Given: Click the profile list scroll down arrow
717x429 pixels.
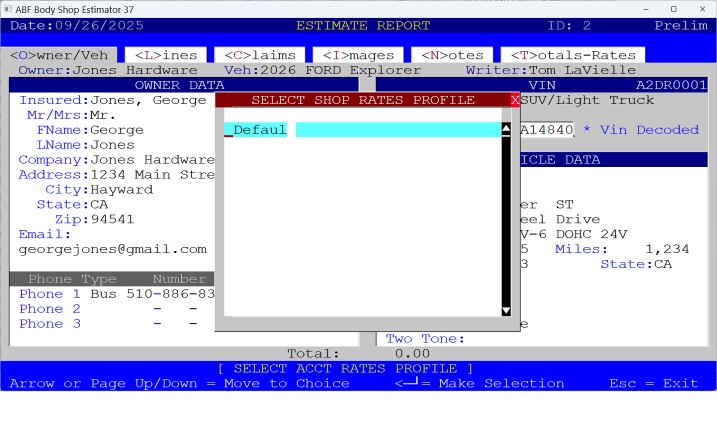Looking at the screenshot, I should coord(506,311).
